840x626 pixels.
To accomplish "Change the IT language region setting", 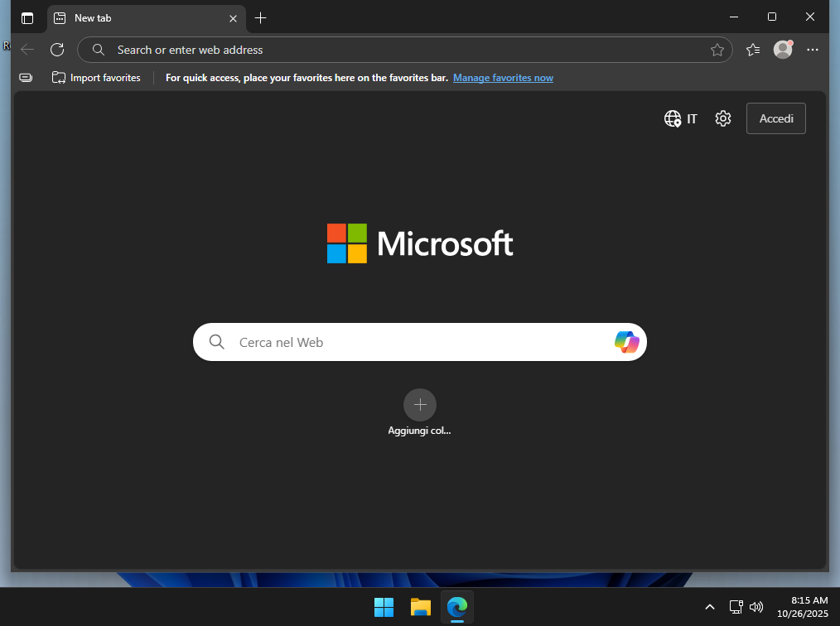I will [x=681, y=118].
